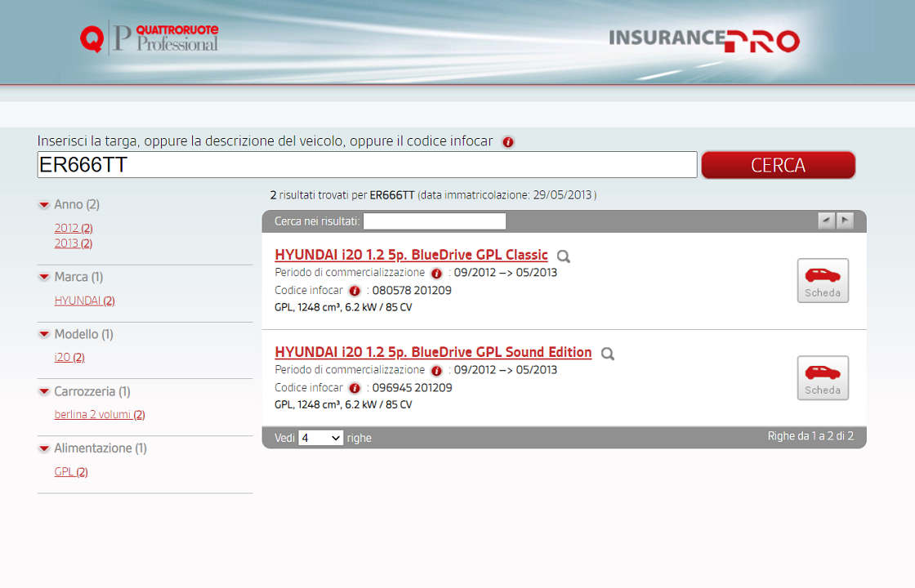This screenshot has height=588, width=915.
Task: Filter results by year 2013
Action: pyautogui.click(x=74, y=243)
